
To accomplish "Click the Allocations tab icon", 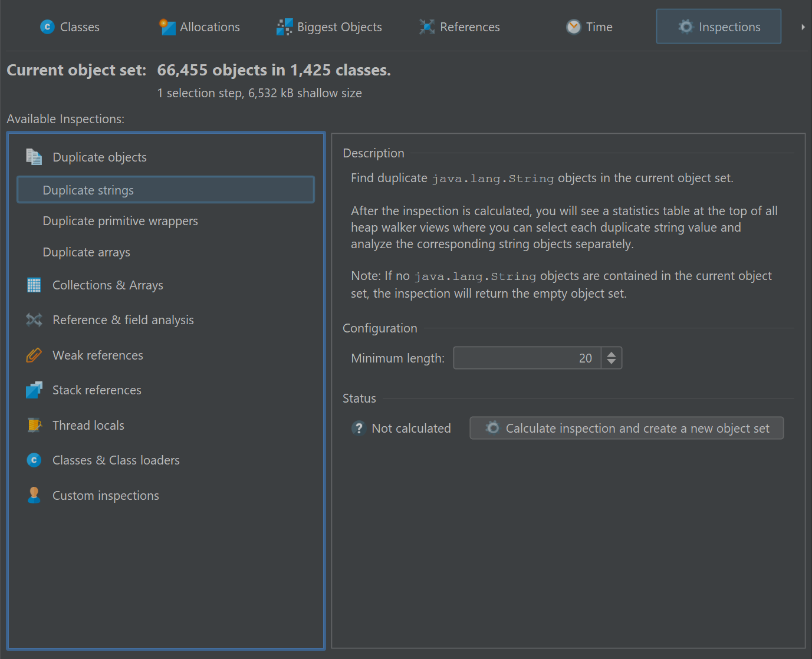I will click(x=167, y=27).
